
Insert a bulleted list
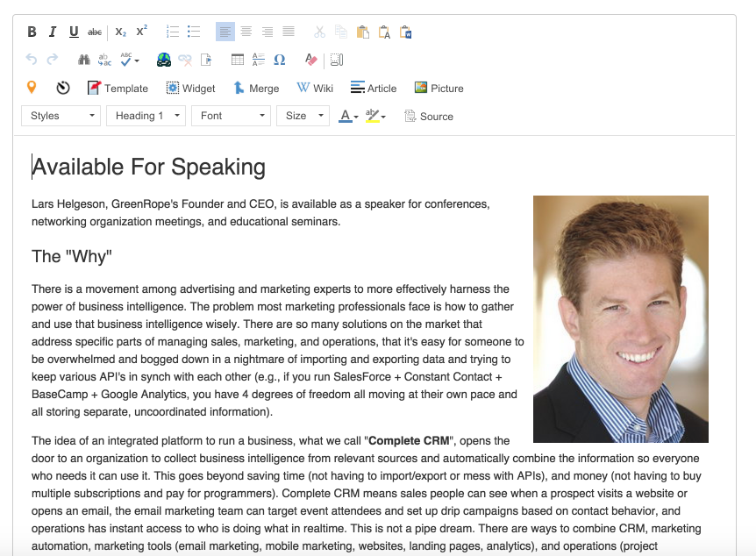tap(194, 32)
